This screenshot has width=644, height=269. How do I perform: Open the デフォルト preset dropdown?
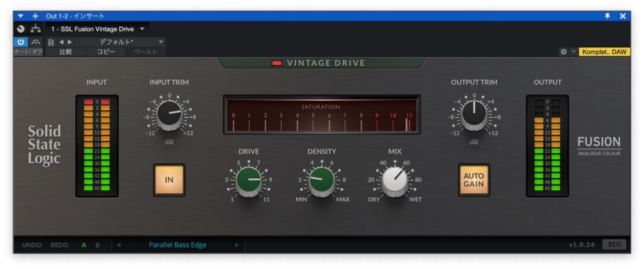pyautogui.click(x=161, y=42)
